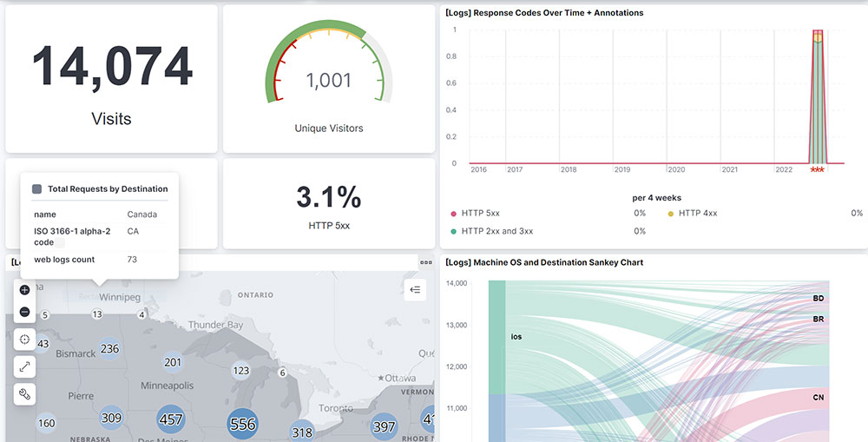
Task: Click the 556 cluster on the map
Action: [x=242, y=424]
